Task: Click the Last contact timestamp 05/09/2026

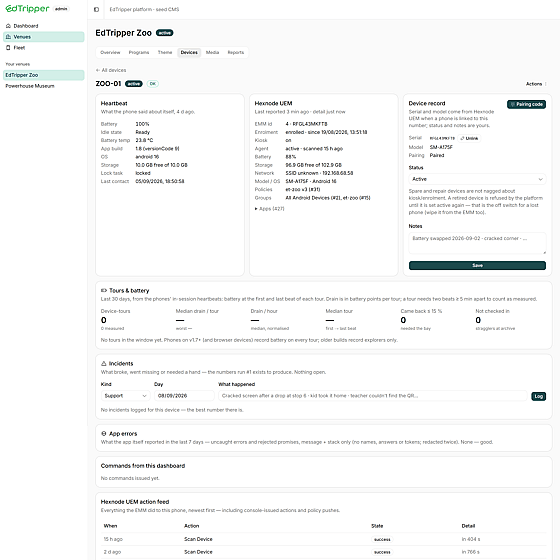Action: pyautogui.click(x=160, y=181)
